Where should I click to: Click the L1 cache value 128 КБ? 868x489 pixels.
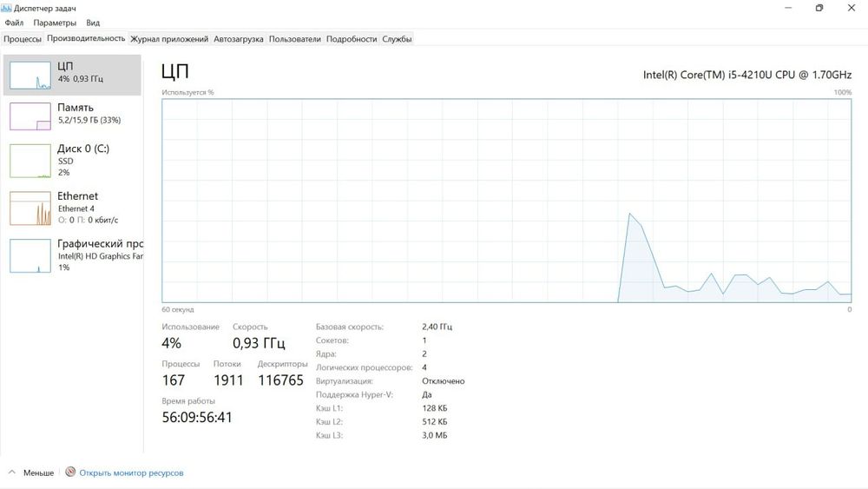click(x=435, y=408)
